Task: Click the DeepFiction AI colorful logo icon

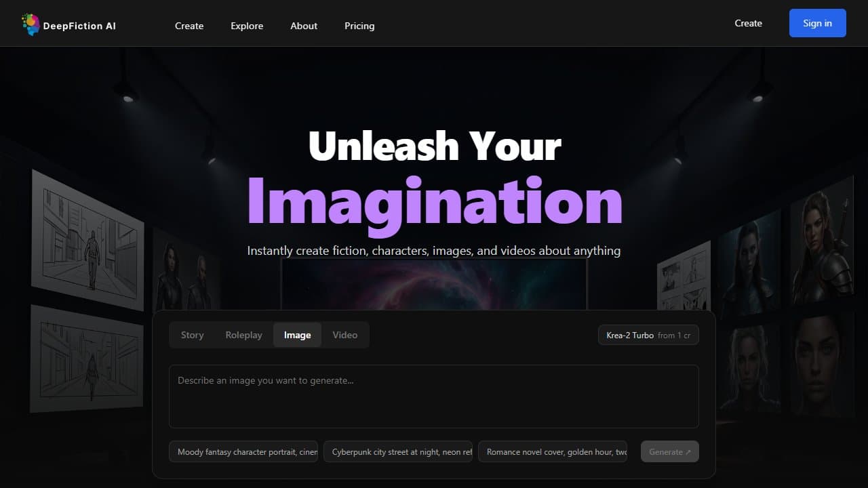Action: [x=31, y=25]
